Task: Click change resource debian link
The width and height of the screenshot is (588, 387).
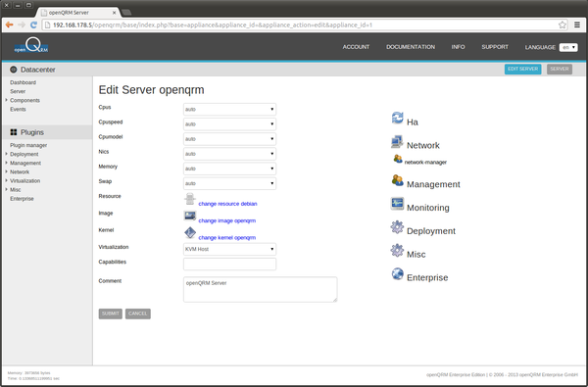Action: coord(227,204)
